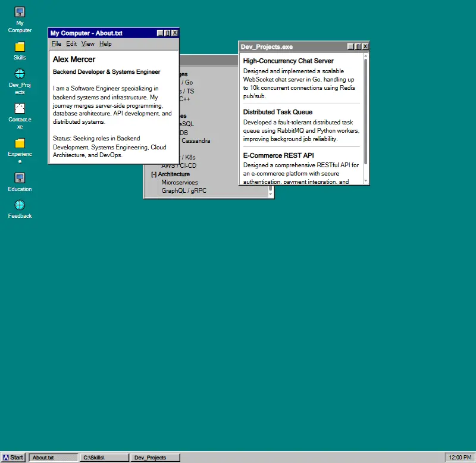Screen dimensions: 476x463
Task: Click the Alex Mercer name heading
Action: 74,59
